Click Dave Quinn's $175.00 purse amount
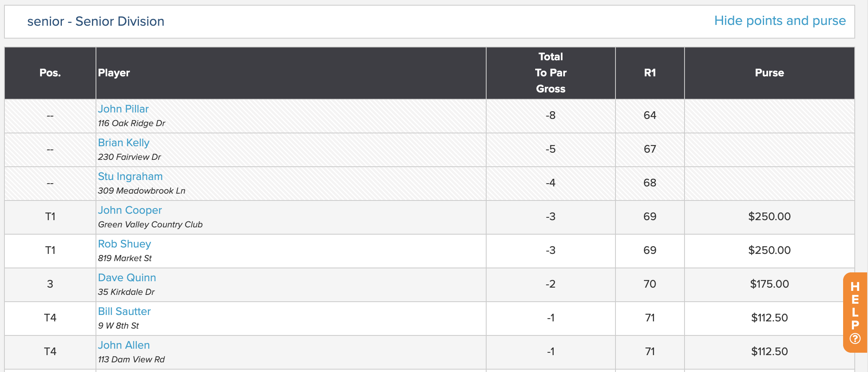Viewport: 868px width, 372px height. pos(769,284)
